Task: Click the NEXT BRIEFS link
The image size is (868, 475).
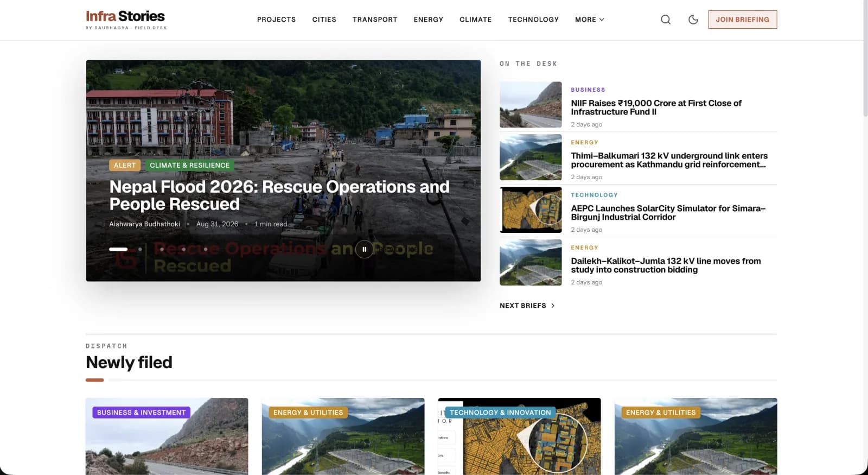Action: [527, 306]
